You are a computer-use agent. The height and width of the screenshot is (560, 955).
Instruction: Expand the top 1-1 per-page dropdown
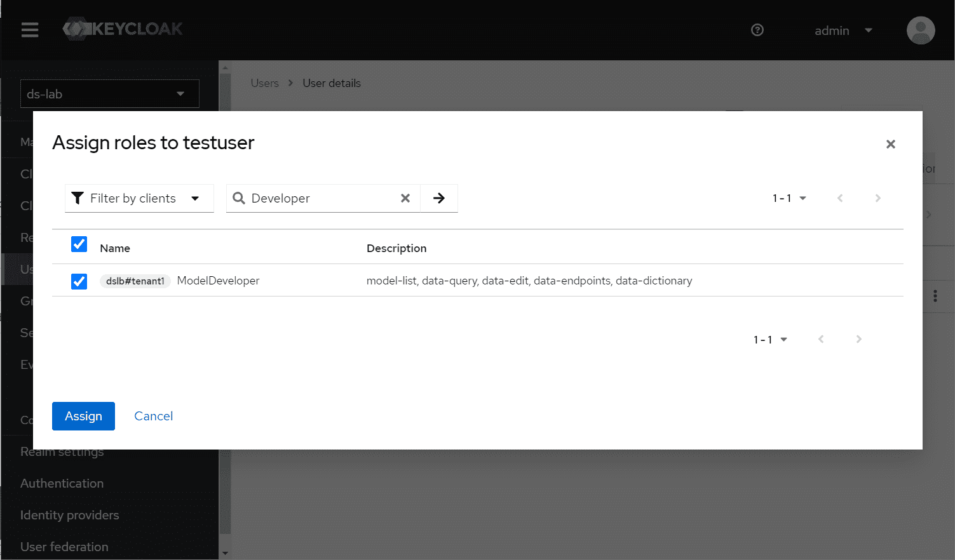[789, 198]
